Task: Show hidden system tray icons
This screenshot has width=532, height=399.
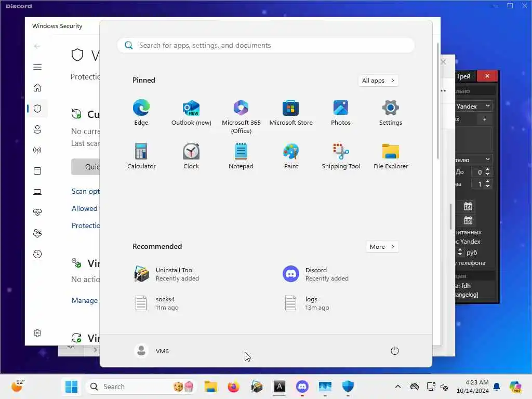Action: (x=397, y=387)
